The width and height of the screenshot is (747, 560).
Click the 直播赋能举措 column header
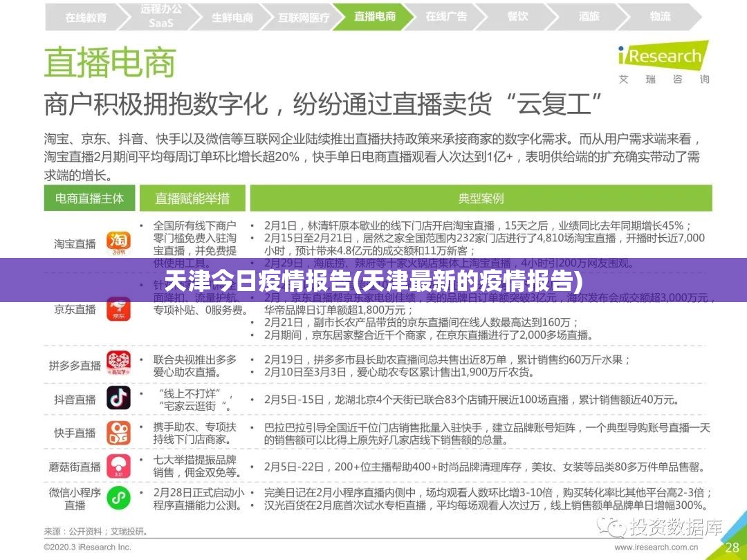tap(192, 198)
